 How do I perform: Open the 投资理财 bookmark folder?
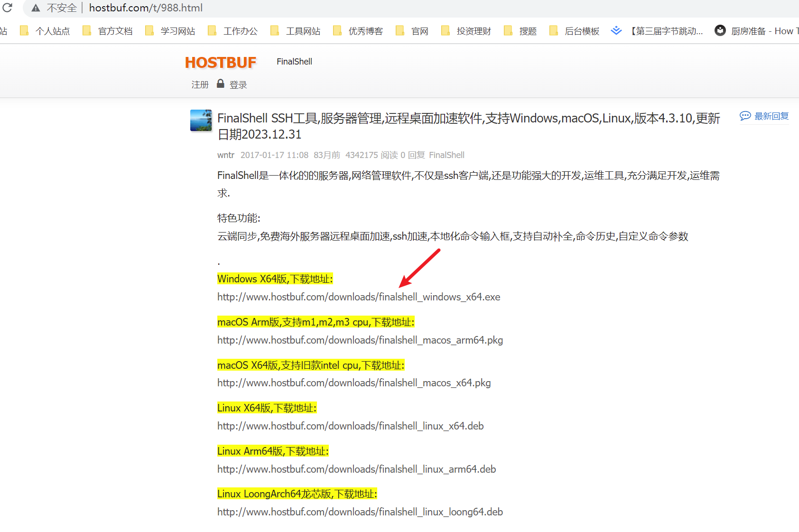coord(466,31)
